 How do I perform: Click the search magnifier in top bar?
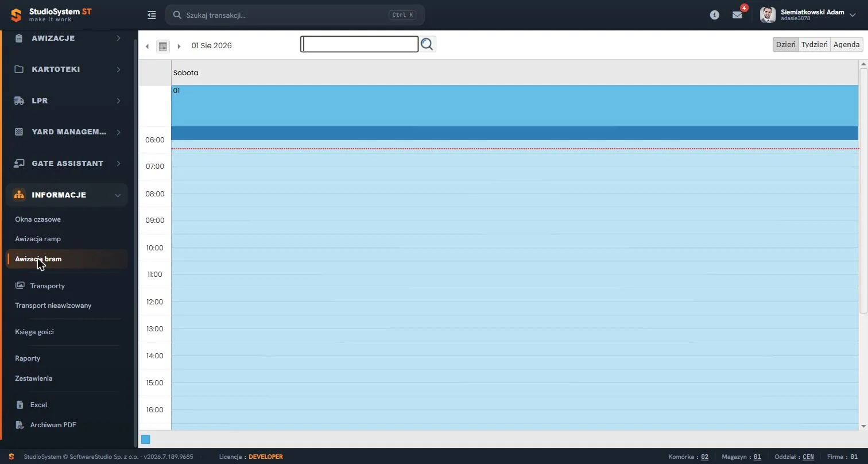[x=177, y=15]
